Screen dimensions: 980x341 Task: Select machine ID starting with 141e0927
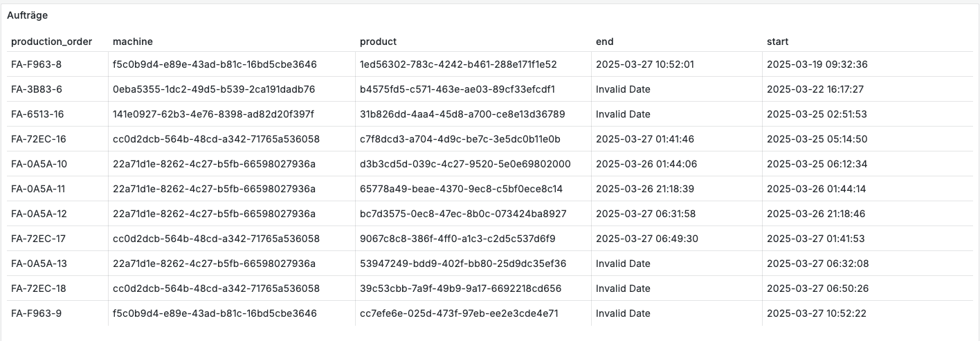(x=212, y=114)
